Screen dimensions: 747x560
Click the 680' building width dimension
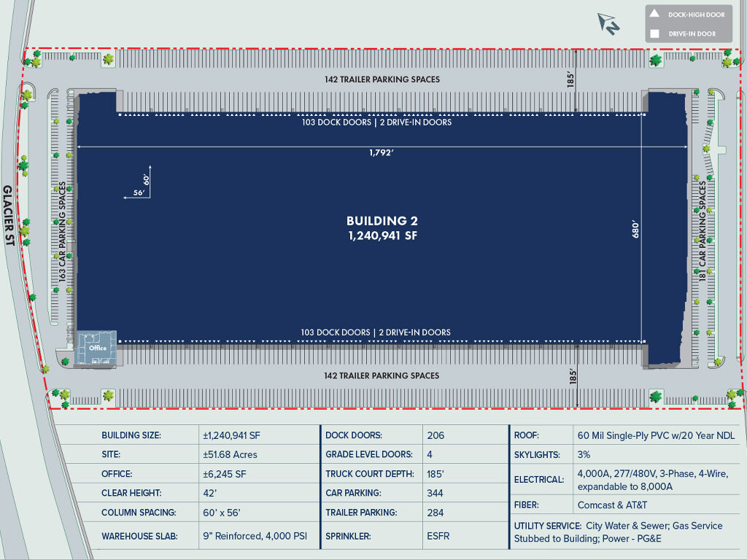point(635,229)
